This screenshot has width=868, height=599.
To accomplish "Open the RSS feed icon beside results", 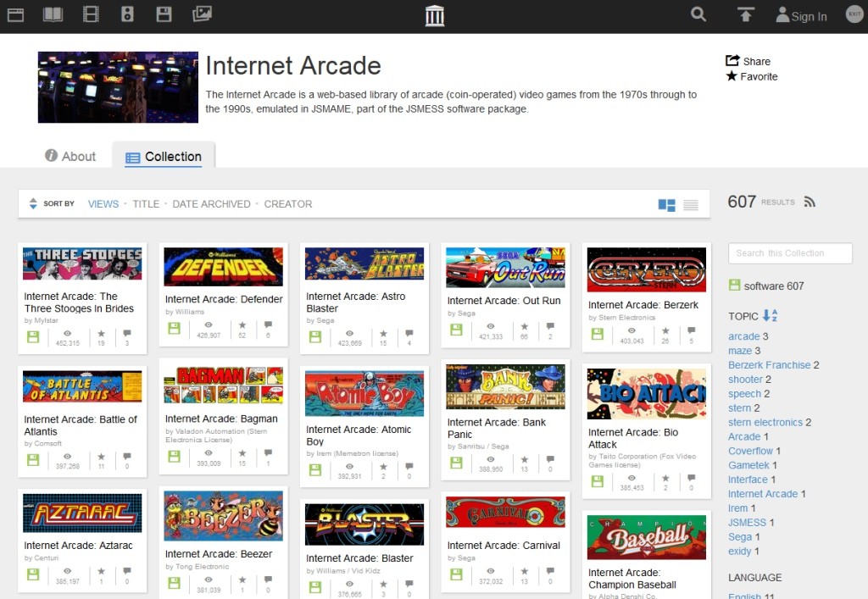I will point(810,202).
